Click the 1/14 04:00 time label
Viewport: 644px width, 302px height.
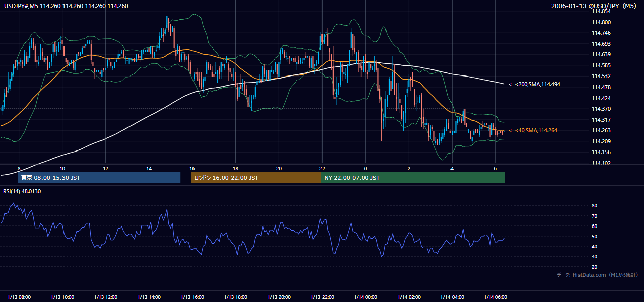pos(452,297)
